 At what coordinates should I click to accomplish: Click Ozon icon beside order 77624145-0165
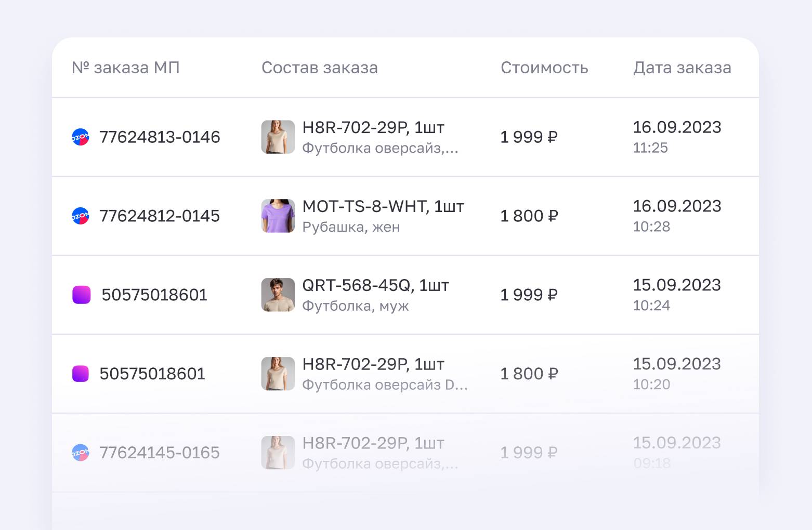point(81,453)
